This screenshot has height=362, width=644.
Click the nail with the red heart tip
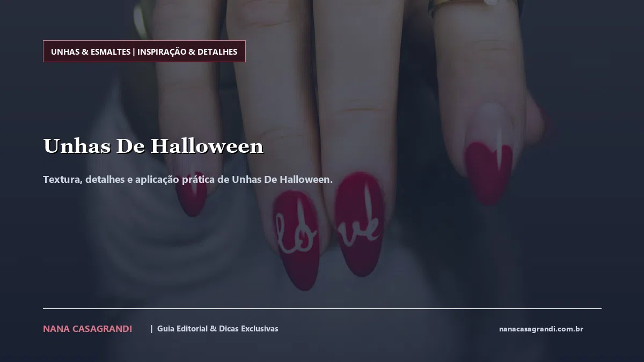tap(487, 154)
